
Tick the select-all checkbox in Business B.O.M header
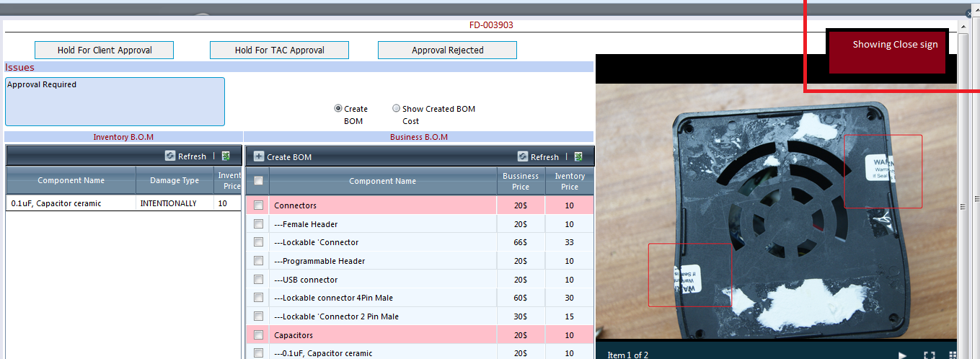(258, 181)
